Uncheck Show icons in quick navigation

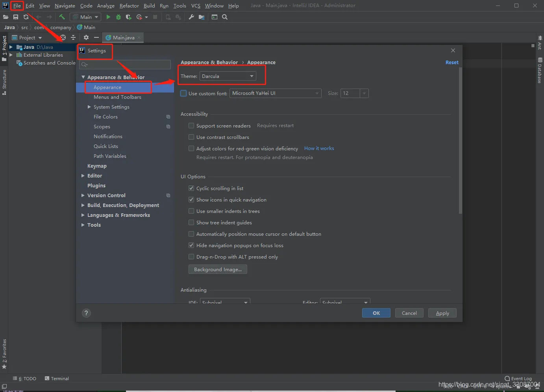point(191,200)
